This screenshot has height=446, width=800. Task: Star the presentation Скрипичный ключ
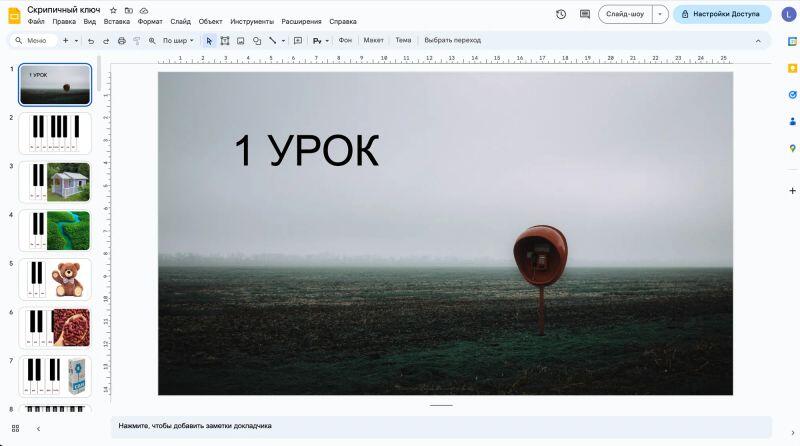tap(113, 10)
